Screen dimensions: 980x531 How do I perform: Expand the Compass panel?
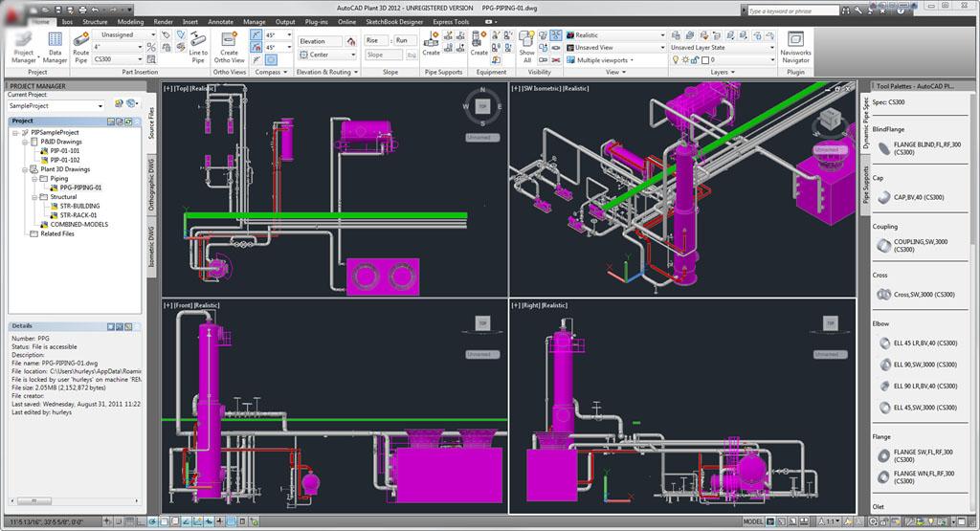[271, 72]
